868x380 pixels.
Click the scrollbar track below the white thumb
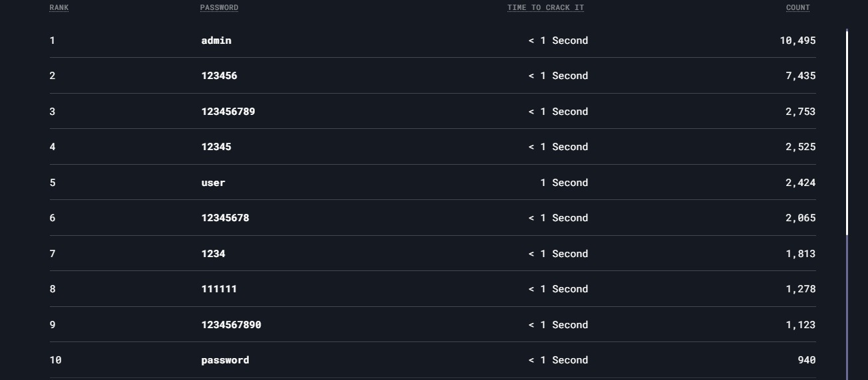click(847, 306)
